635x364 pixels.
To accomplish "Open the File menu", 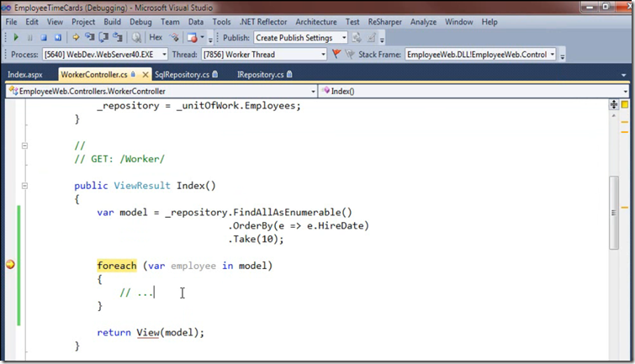I will (11, 22).
